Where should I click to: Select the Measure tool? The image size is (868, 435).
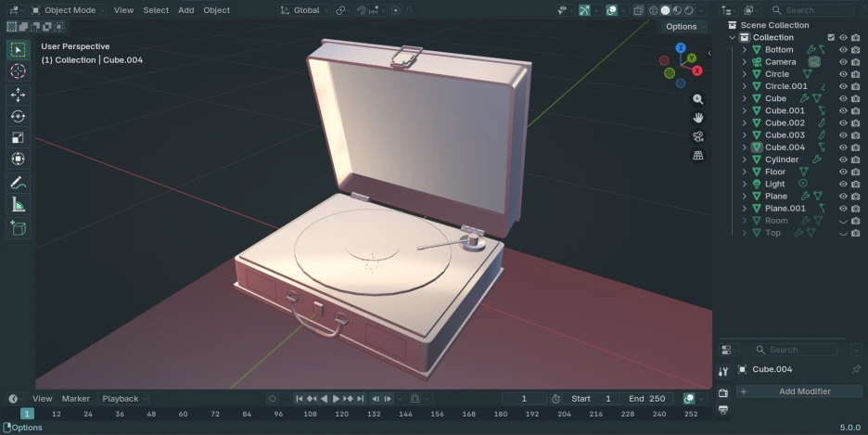18,205
